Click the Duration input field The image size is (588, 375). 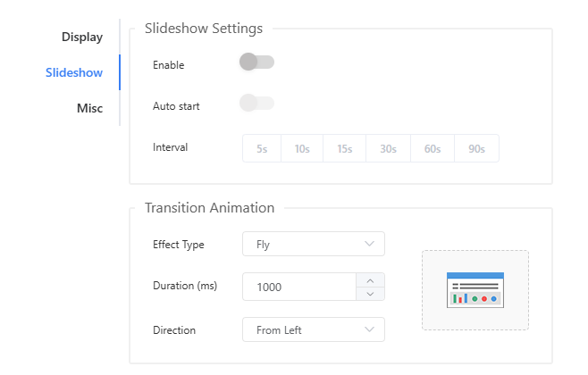point(299,287)
